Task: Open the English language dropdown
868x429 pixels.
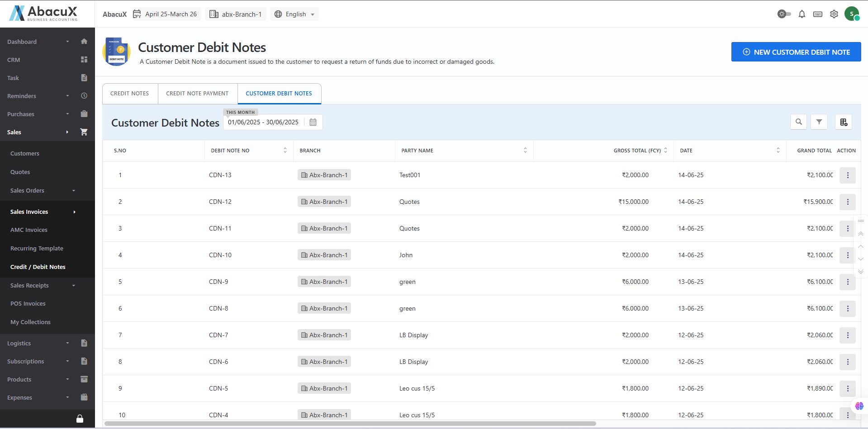Action: [294, 14]
